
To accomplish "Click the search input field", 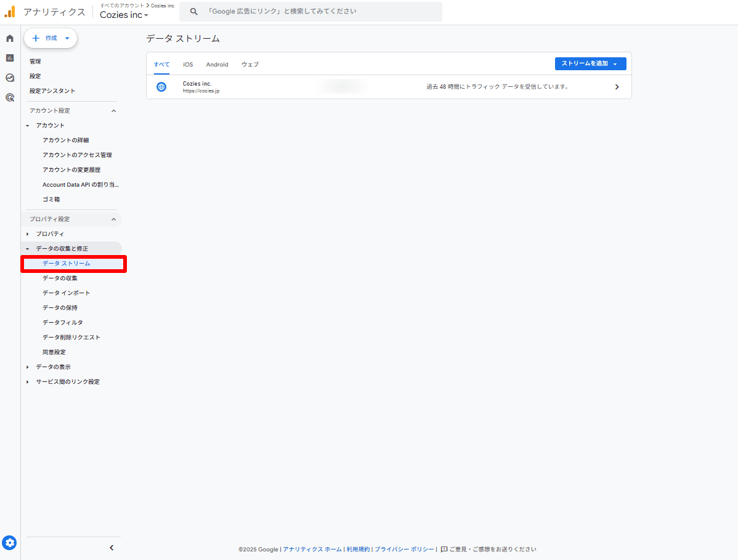I will click(x=310, y=11).
